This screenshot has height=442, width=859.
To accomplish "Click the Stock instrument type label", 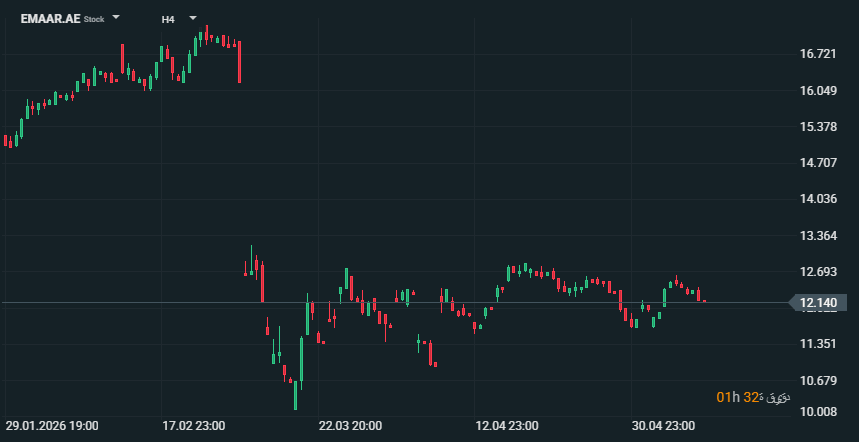I will (94, 19).
